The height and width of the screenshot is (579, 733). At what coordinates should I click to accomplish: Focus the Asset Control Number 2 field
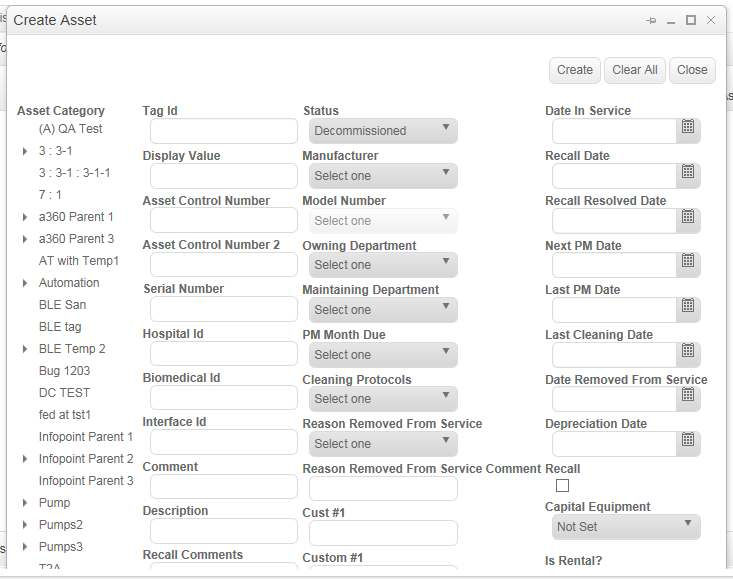[x=224, y=264]
